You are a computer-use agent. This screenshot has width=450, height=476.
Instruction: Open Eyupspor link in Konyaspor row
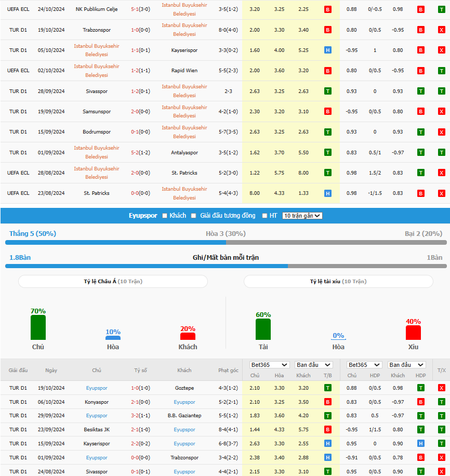184,402
